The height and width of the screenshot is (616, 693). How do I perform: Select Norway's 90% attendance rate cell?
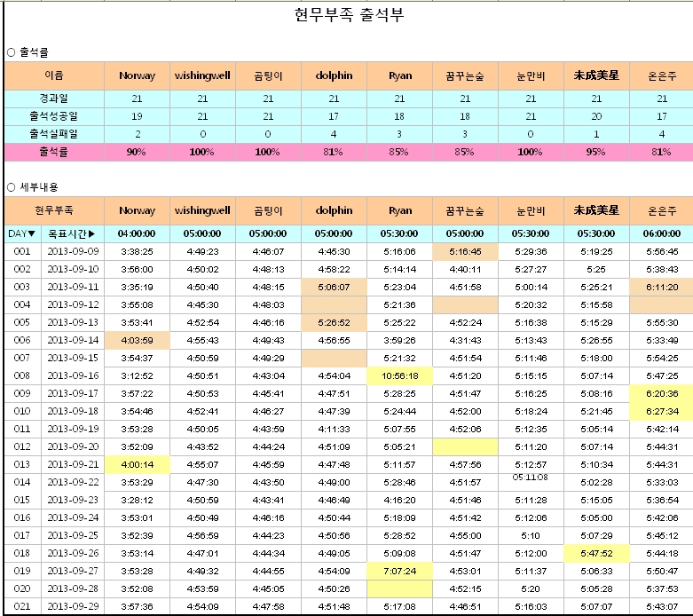137,152
